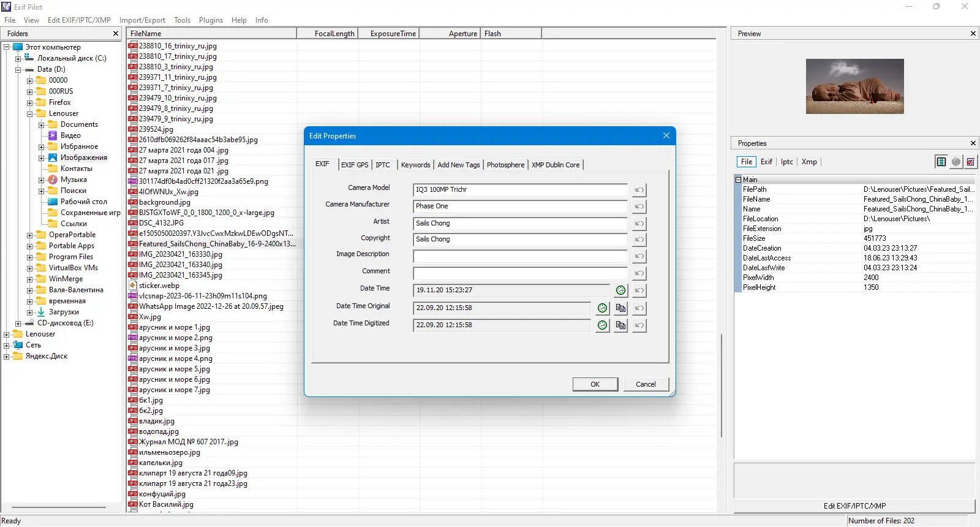The height and width of the screenshot is (527, 980).
Task: Expand the VirtualBox VMs folder node
Action: click(x=29, y=268)
